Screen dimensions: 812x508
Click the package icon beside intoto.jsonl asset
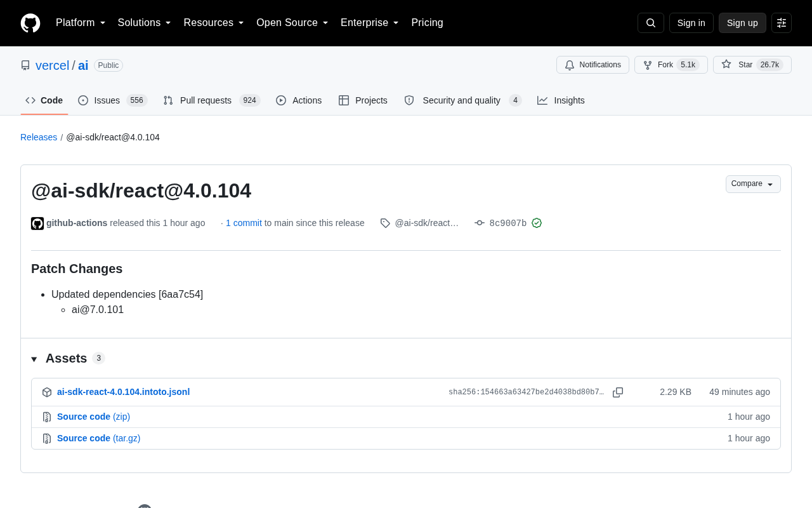tap(47, 392)
